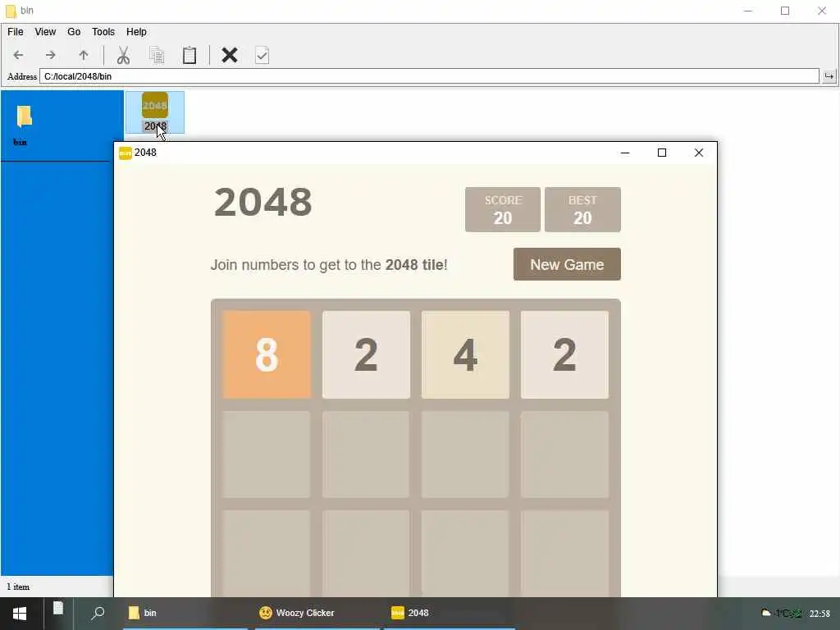Switch to the 2048 taskbar entry

pos(449,613)
